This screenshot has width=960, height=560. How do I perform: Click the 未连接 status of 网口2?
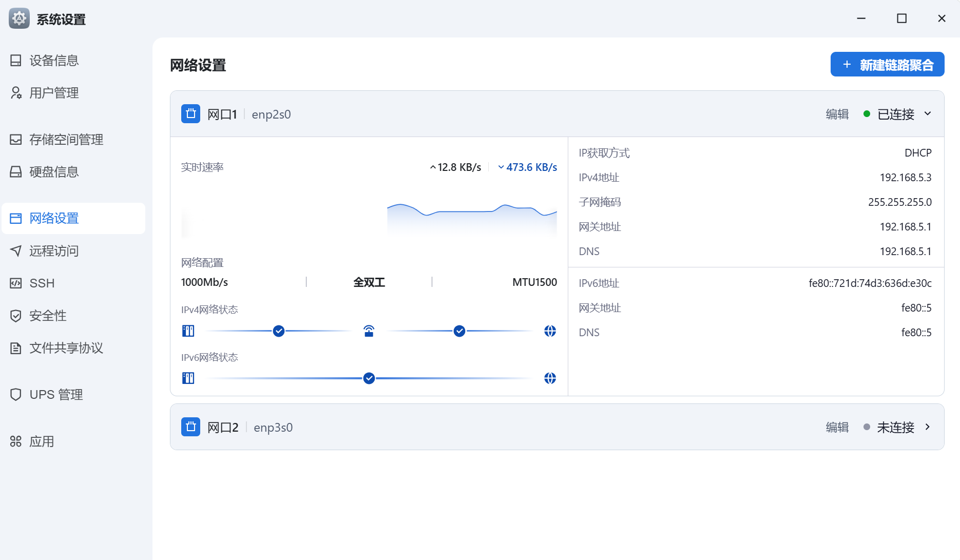[x=896, y=427]
